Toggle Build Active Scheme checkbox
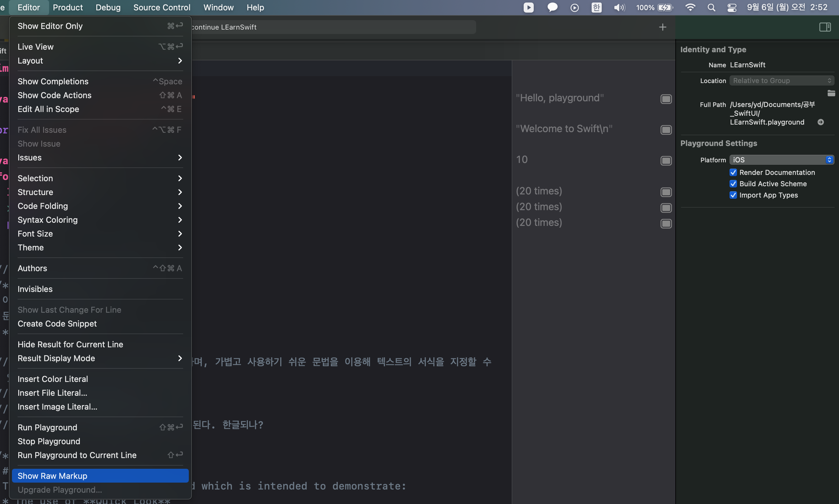Image resolution: width=839 pixels, height=504 pixels. 733,184
